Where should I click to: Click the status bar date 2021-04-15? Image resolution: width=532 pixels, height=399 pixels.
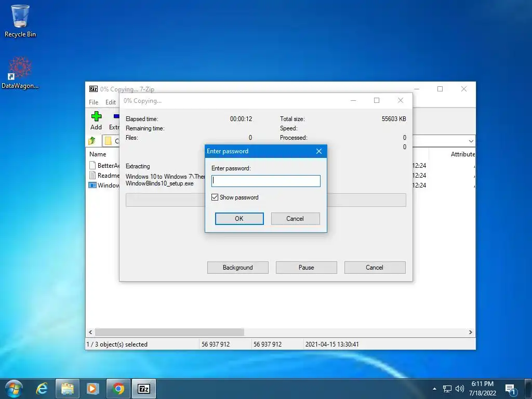click(332, 344)
